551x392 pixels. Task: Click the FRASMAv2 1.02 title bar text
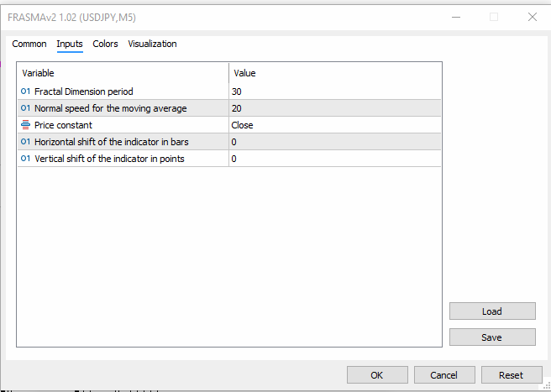(71, 18)
